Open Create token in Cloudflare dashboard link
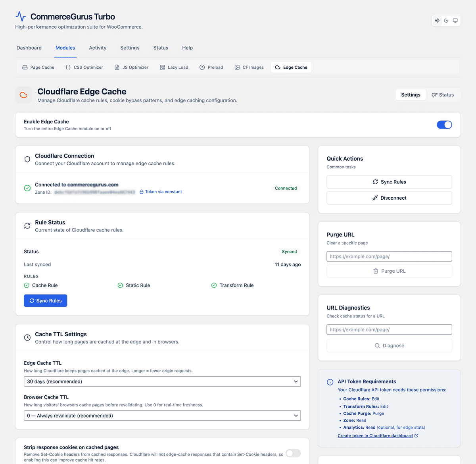Screen dimensions: 476x464 [x=375, y=436]
